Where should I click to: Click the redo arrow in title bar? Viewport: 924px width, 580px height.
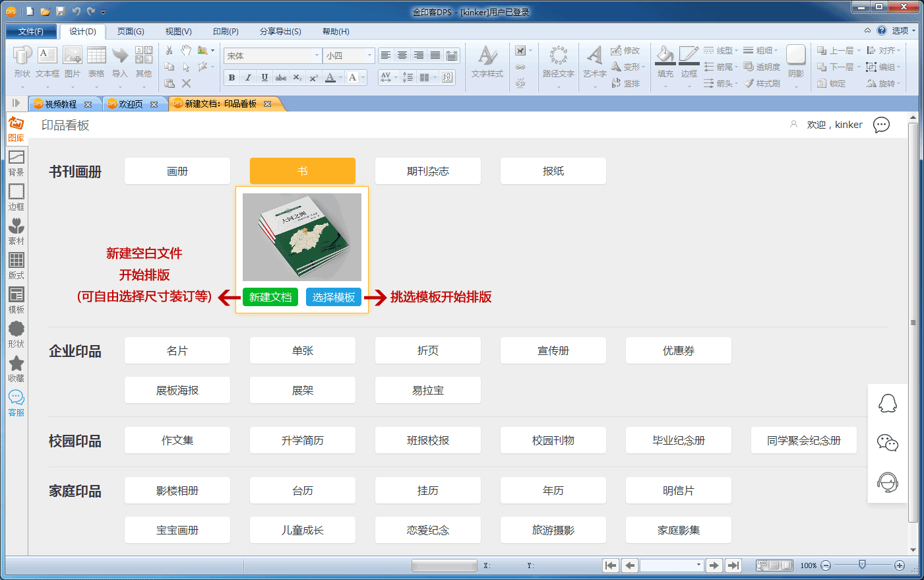pyautogui.click(x=91, y=11)
